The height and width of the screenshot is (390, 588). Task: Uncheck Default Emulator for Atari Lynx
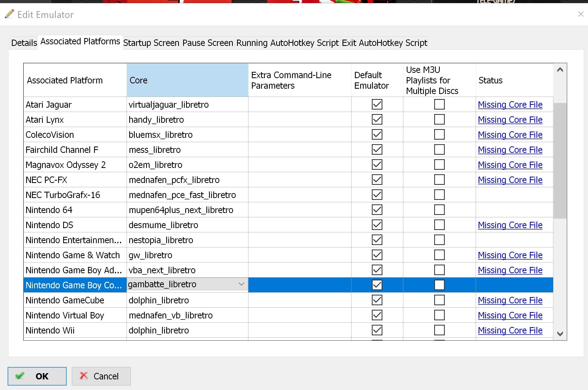coord(377,119)
